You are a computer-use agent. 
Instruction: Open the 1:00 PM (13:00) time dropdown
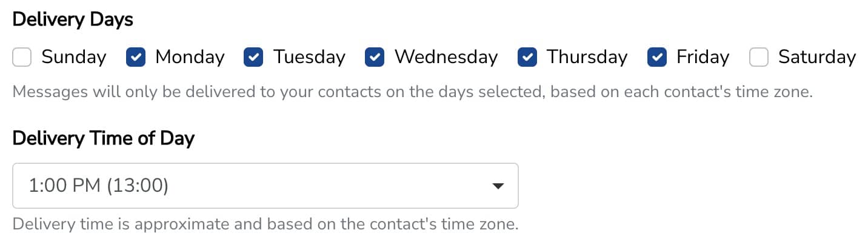265,186
